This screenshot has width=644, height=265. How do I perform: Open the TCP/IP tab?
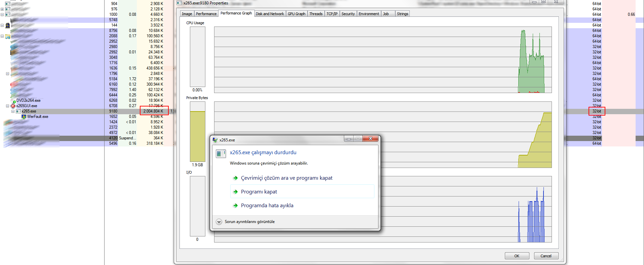click(332, 14)
